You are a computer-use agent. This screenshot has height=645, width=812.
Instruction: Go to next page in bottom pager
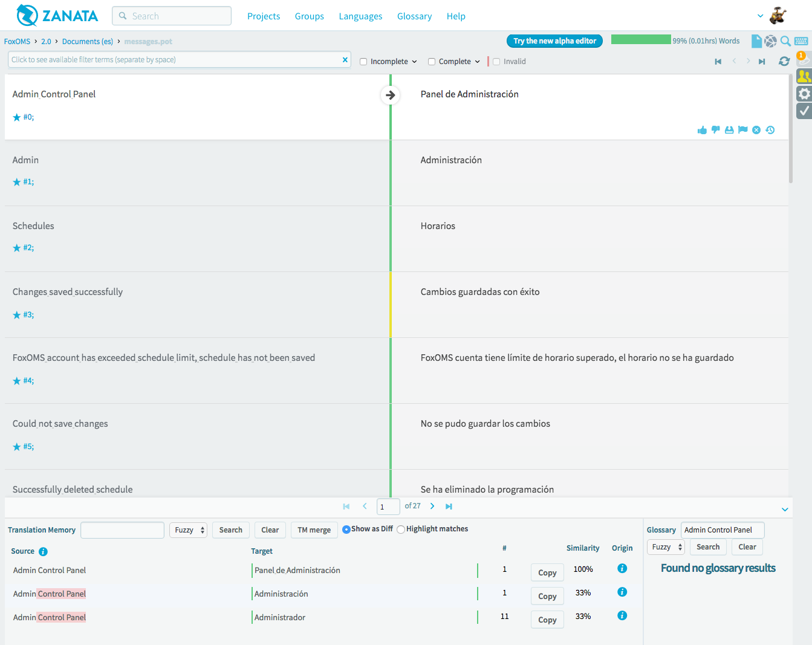432,507
